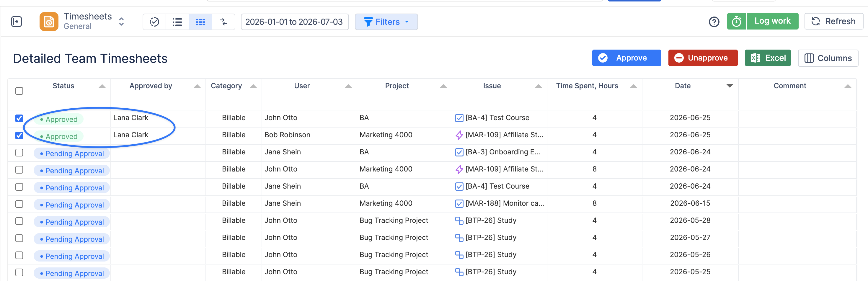Image resolution: width=868 pixels, height=281 pixels.
Task: Select the arrows pivot view icon
Action: pos(223,22)
